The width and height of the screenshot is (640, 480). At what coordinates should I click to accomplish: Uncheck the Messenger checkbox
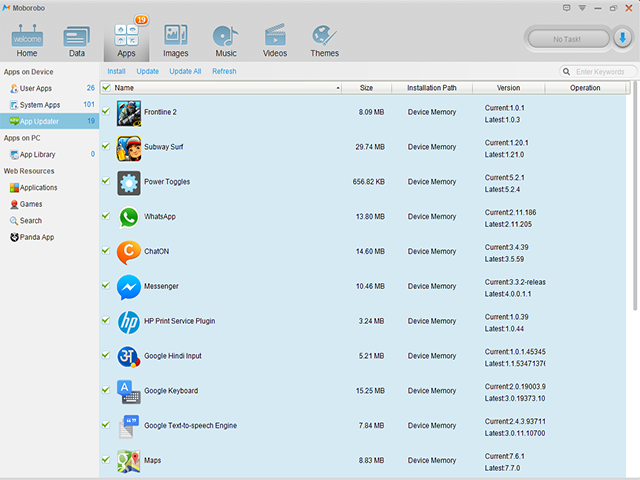(x=106, y=285)
